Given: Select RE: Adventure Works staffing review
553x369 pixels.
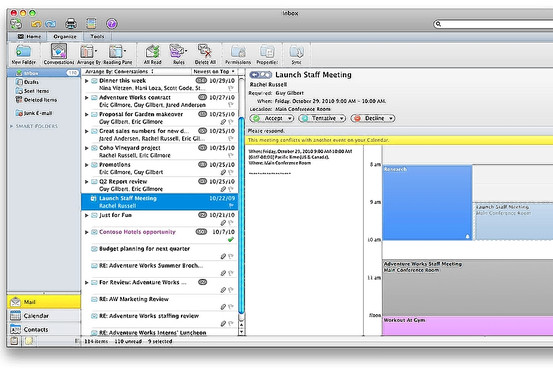Looking at the screenshot, I should click(160, 320).
